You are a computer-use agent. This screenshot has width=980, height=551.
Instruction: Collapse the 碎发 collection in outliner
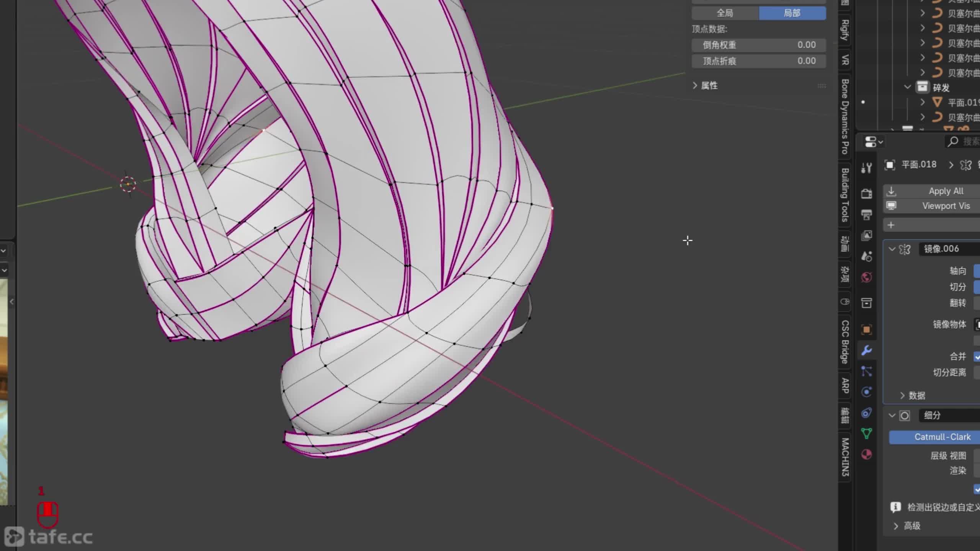(x=907, y=87)
